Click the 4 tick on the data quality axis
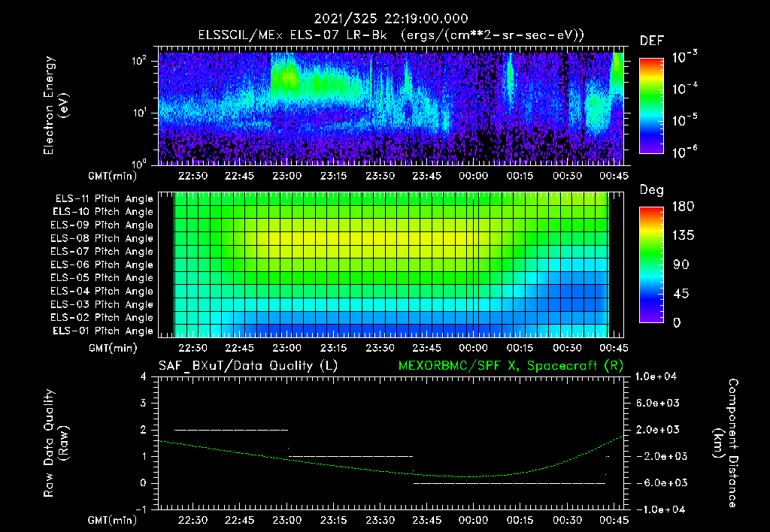770x532 pixels. coord(144,376)
